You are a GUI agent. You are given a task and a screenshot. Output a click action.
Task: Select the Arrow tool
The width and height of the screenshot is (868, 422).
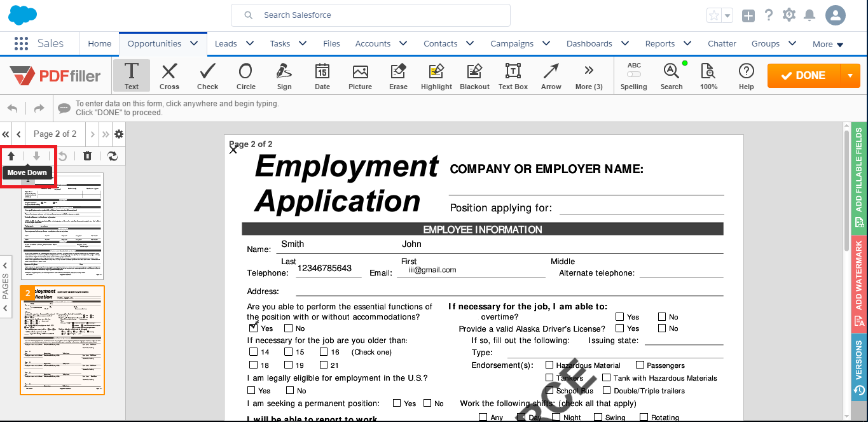pyautogui.click(x=551, y=76)
